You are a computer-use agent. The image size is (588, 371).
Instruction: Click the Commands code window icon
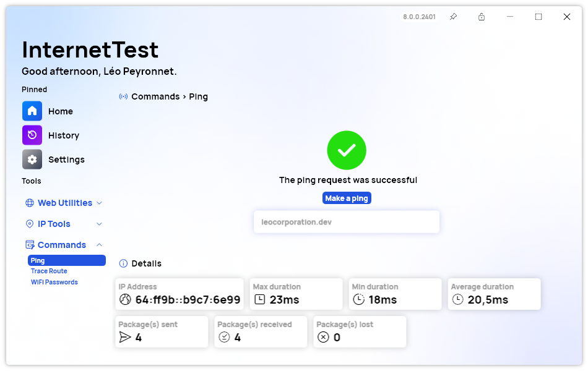[30, 245]
